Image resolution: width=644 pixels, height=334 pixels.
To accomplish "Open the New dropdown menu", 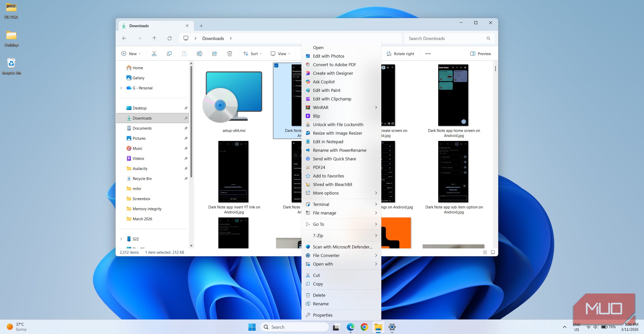I will [131, 54].
